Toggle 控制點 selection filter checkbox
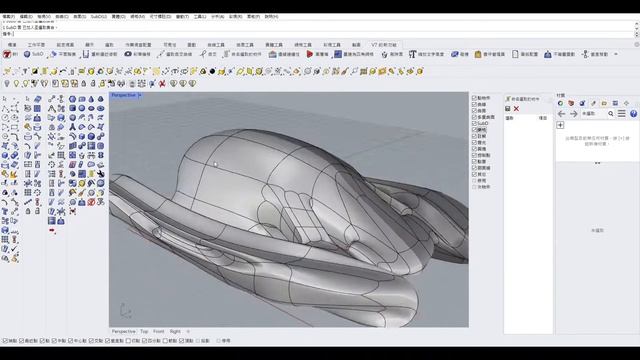 point(474,155)
